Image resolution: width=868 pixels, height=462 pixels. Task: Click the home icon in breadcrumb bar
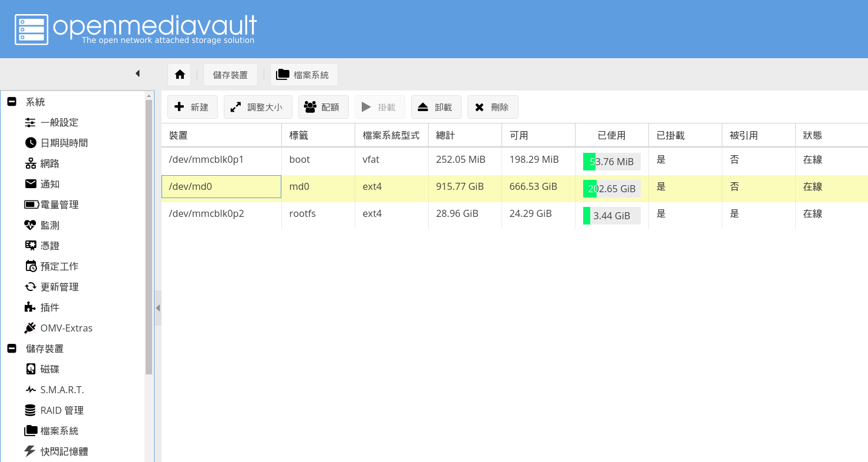point(180,75)
